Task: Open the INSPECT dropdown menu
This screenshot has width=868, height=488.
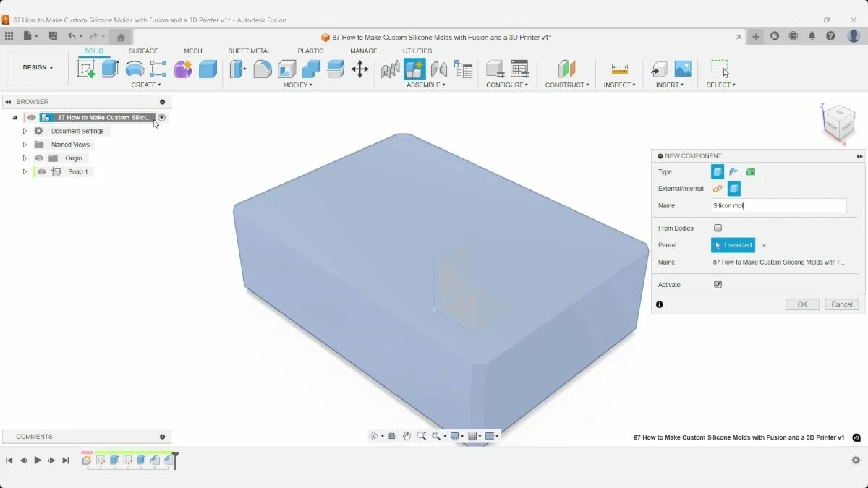Action: (620, 85)
